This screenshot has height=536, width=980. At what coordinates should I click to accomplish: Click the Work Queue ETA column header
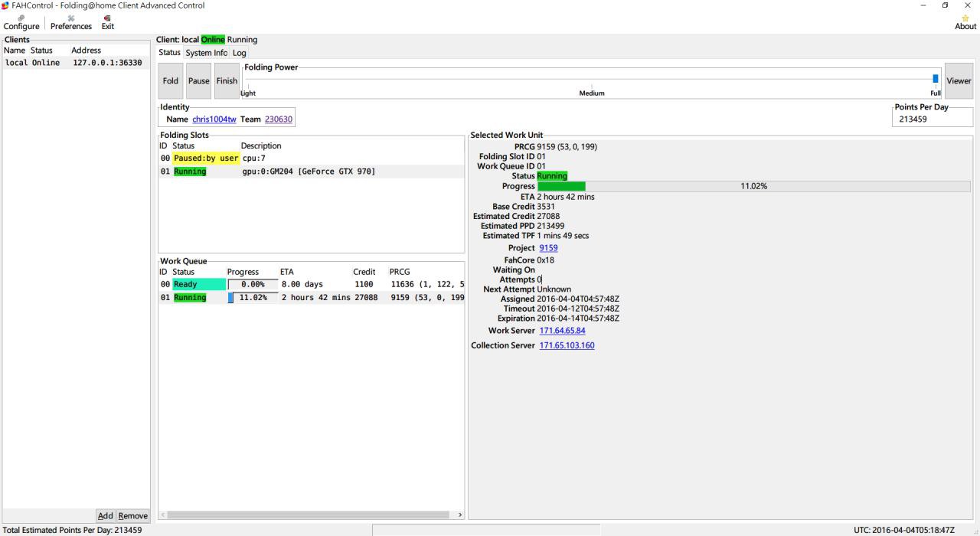[287, 272]
